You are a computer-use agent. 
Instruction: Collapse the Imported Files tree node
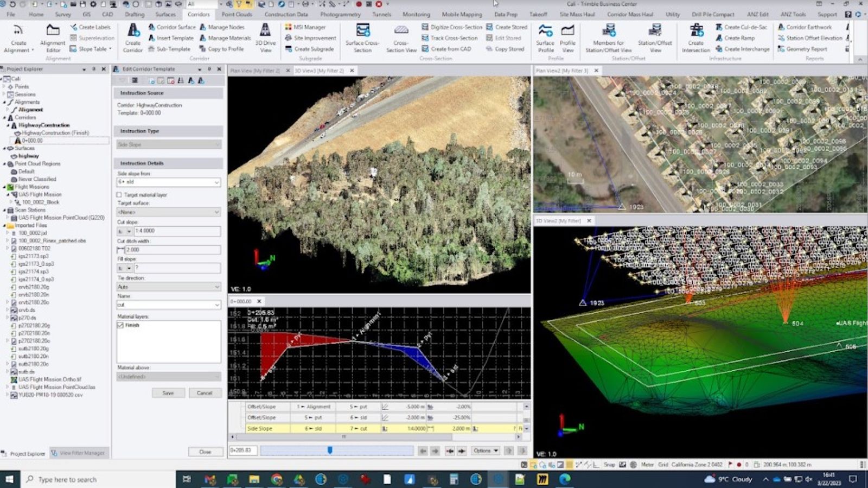point(4,225)
